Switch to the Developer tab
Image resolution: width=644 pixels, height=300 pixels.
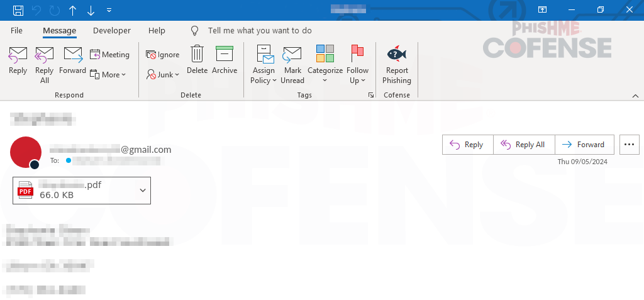[112, 30]
